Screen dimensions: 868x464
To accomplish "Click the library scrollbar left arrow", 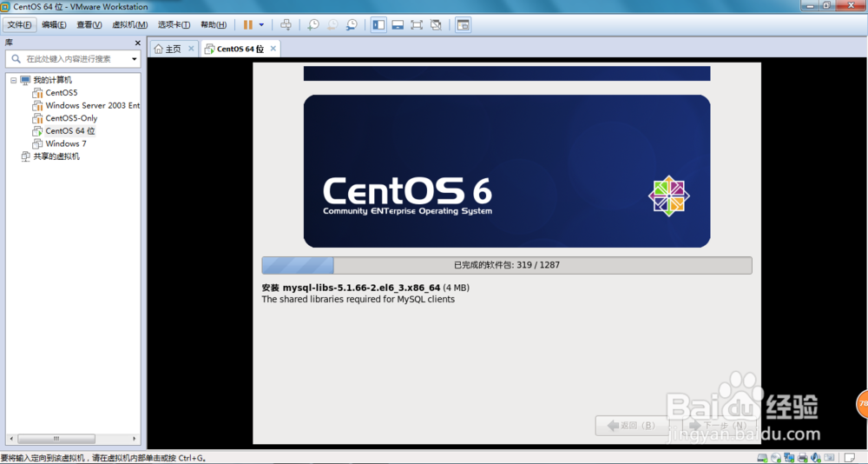I will pyautogui.click(x=11, y=439).
